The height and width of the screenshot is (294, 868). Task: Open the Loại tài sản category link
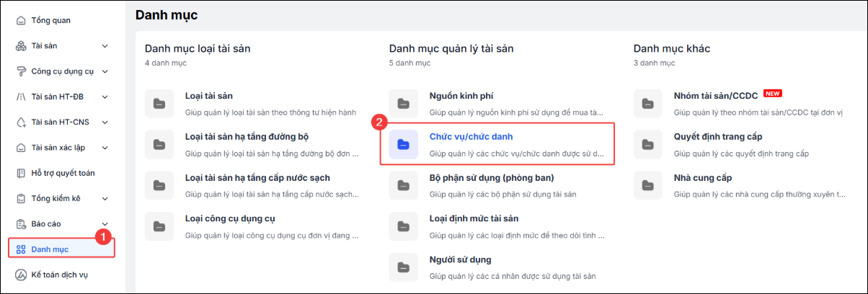pyautogui.click(x=209, y=96)
